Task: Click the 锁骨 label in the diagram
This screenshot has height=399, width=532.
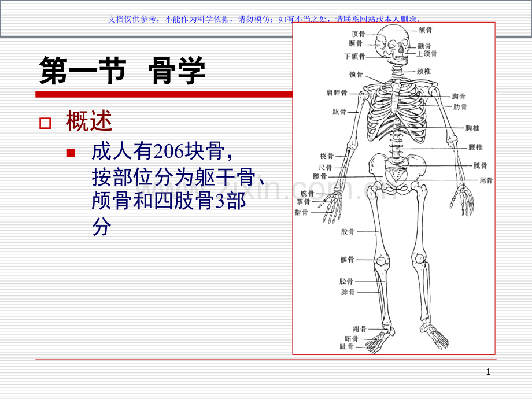Action: coord(356,75)
